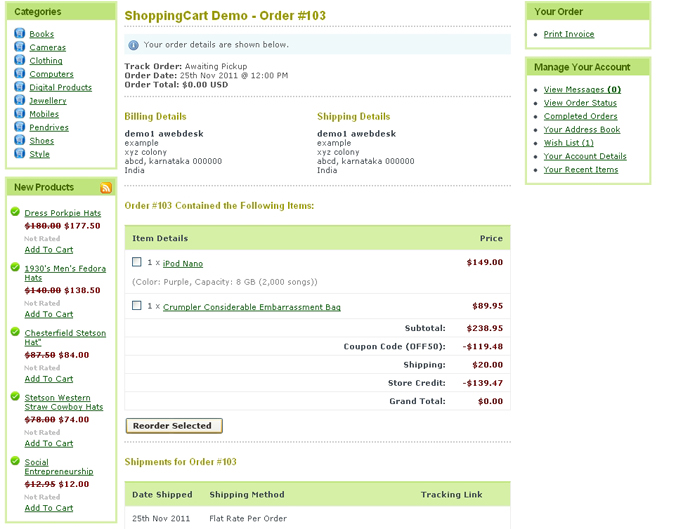Open the iPod Nano product link
676x529 pixels.
tap(183, 264)
